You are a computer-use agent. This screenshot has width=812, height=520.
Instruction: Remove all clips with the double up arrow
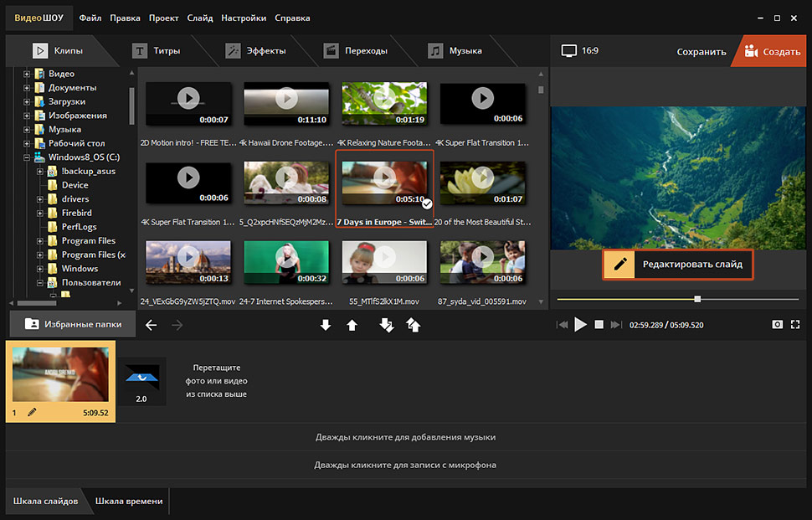point(414,325)
